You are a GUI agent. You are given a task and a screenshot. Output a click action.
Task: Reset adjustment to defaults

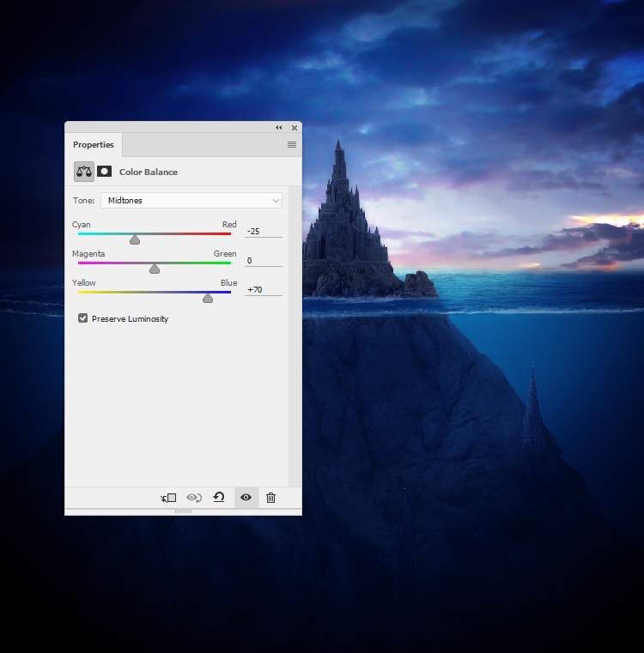click(219, 497)
